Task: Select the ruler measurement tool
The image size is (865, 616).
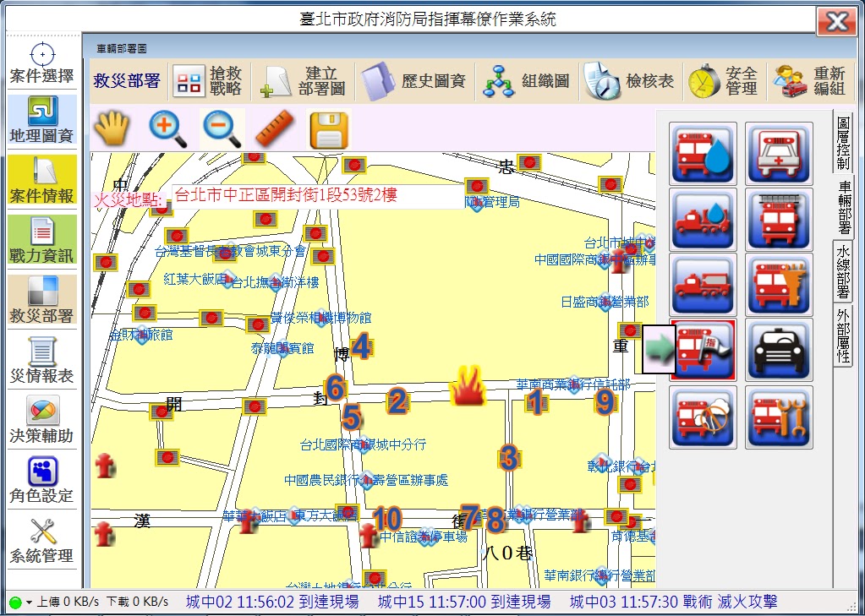Action: (273, 128)
